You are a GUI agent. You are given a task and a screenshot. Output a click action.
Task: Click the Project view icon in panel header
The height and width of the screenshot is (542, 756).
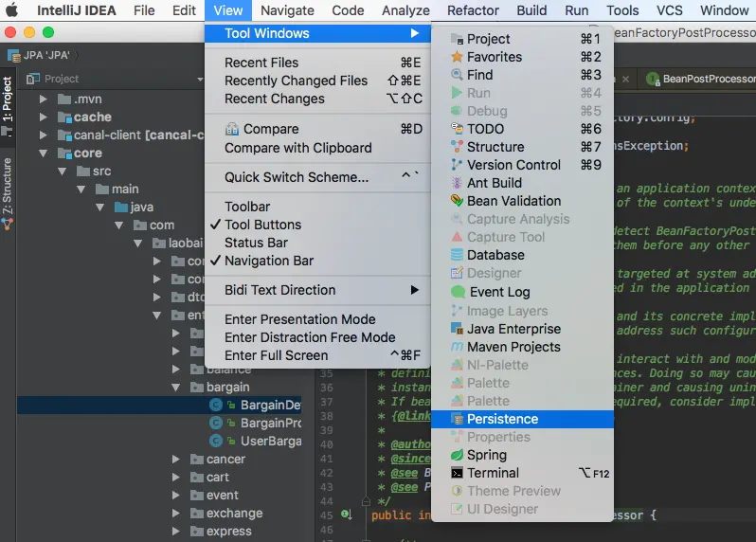click(33, 79)
